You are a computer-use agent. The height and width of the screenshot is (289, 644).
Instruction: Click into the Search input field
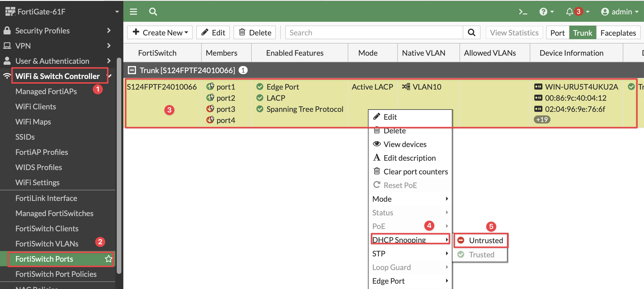pyautogui.click(x=374, y=32)
